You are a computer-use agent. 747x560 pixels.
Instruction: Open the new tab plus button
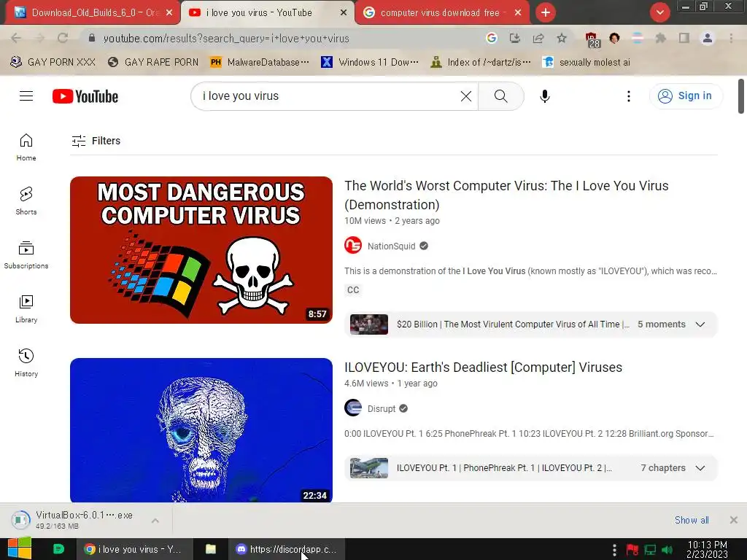(546, 12)
